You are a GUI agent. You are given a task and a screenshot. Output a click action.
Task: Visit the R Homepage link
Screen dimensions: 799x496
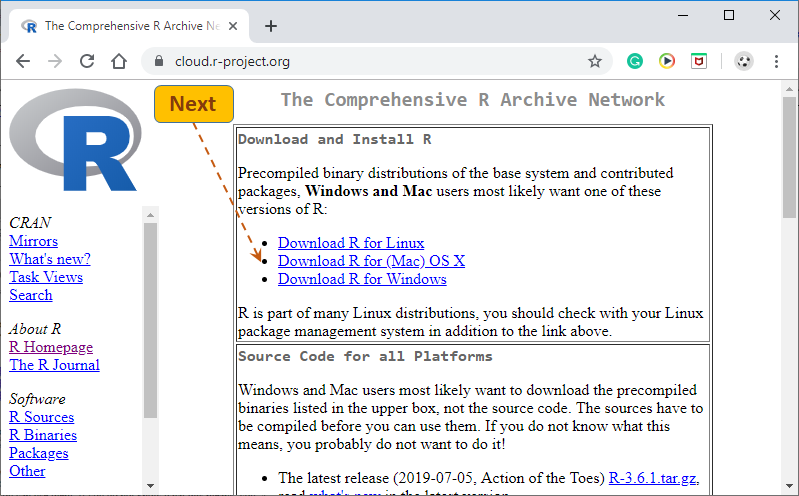click(51, 347)
